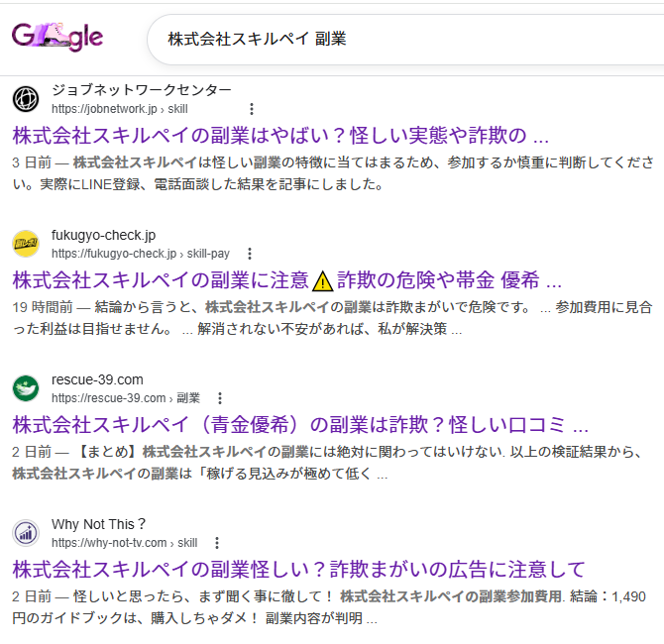Click the Google doodle logo
This screenshot has height=644, width=664.
[57, 38]
